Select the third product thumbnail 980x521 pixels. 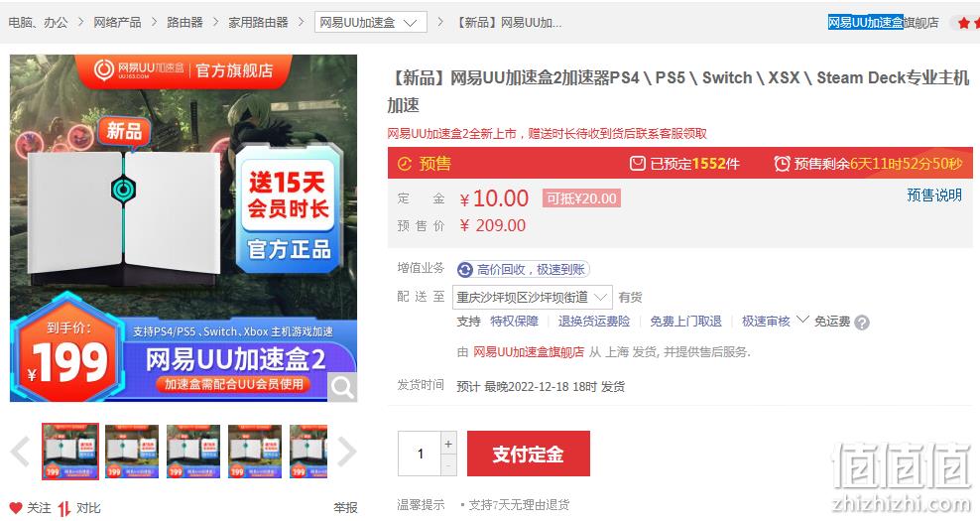point(193,452)
